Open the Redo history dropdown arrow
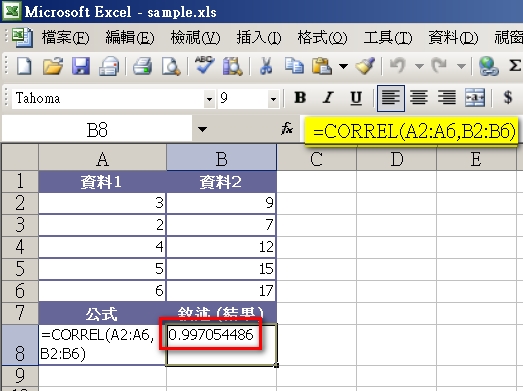Screen dimensions: 523x391 point(461,66)
